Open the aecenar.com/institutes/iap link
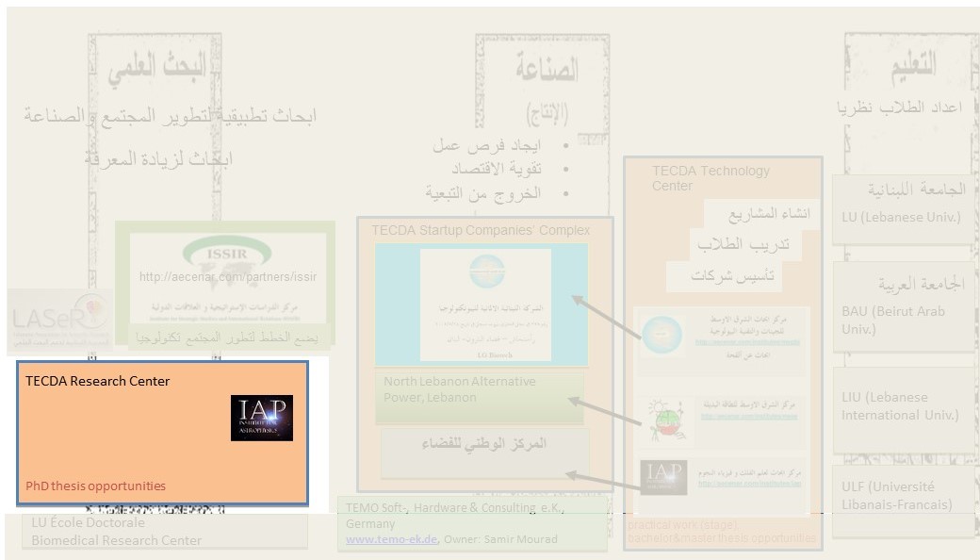The image size is (980, 560). (749, 483)
